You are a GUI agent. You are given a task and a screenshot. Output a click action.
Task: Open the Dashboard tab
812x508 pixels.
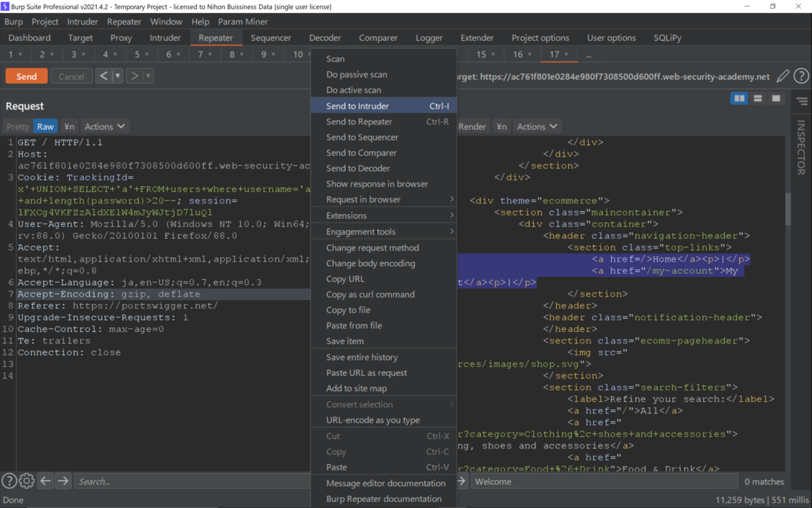point(29,38)
